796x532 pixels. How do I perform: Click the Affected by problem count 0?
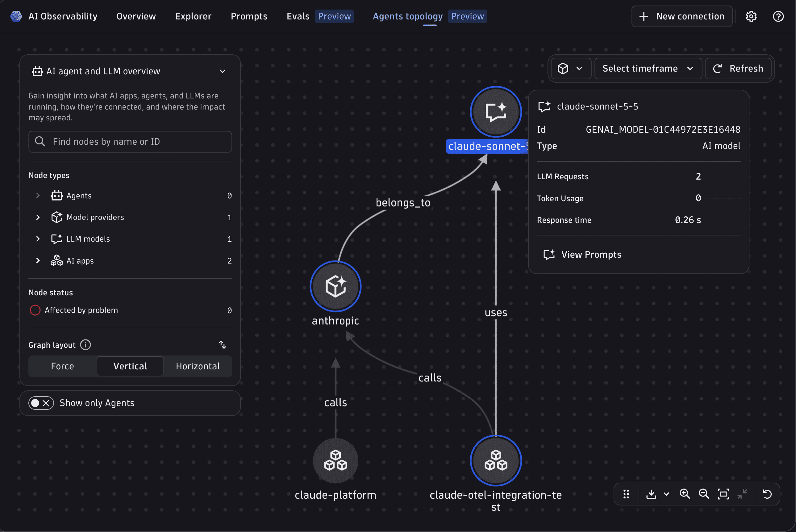(x=229, y=310)
